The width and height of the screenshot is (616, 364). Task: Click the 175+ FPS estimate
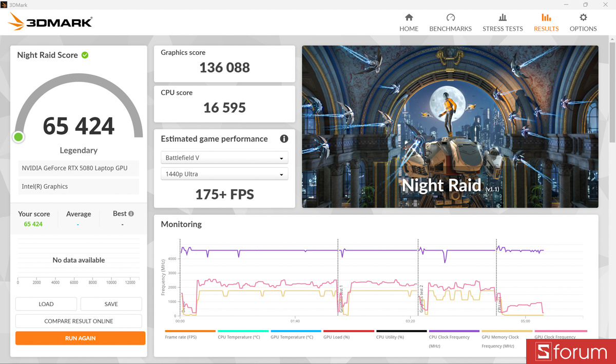click(224, 194)
